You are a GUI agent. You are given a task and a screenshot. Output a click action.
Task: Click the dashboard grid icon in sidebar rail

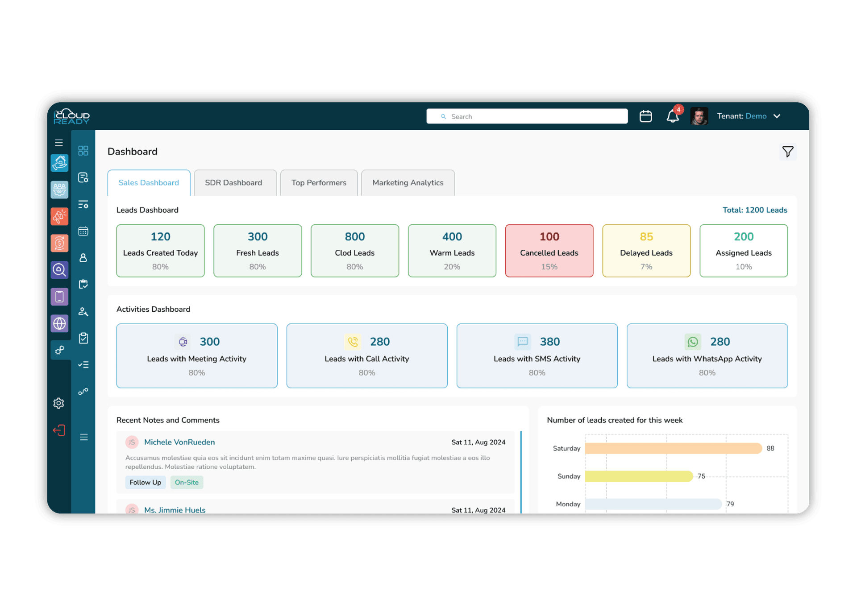[x=83, y=151]
